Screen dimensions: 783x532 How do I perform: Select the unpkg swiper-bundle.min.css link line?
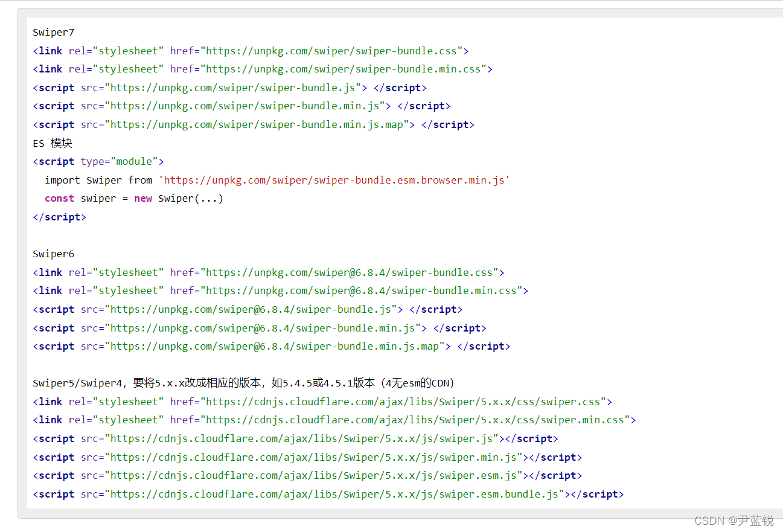point(263,69)
